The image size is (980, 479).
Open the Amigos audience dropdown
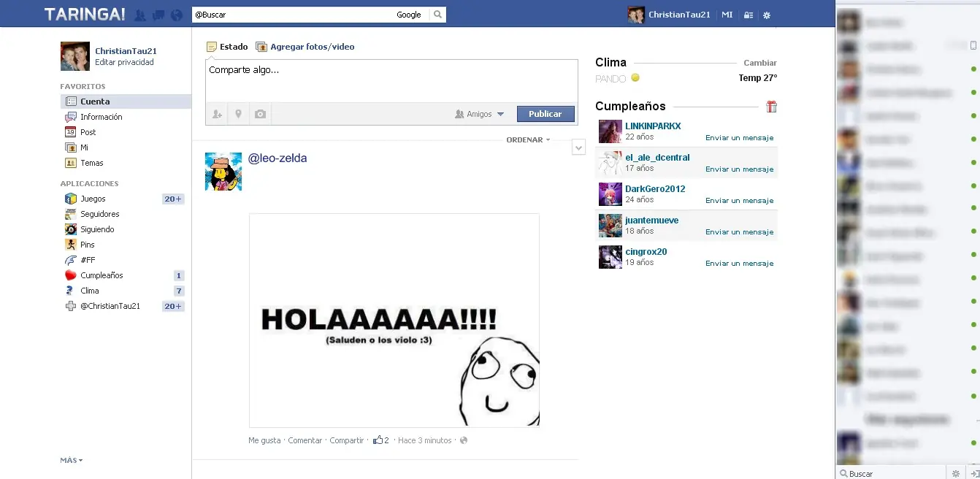[480, 114]
